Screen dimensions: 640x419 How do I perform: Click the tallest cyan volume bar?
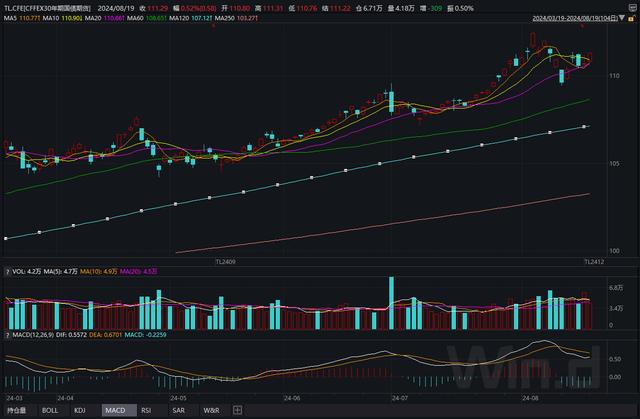pos(391,303)
